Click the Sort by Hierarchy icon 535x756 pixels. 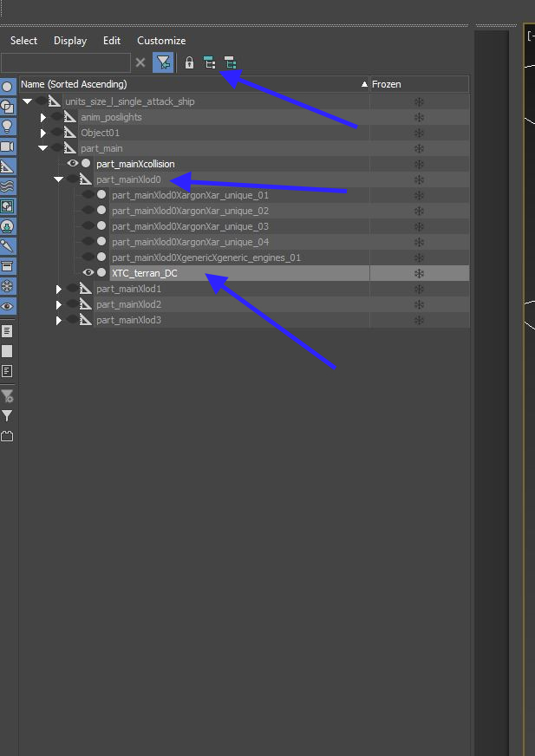209,62
